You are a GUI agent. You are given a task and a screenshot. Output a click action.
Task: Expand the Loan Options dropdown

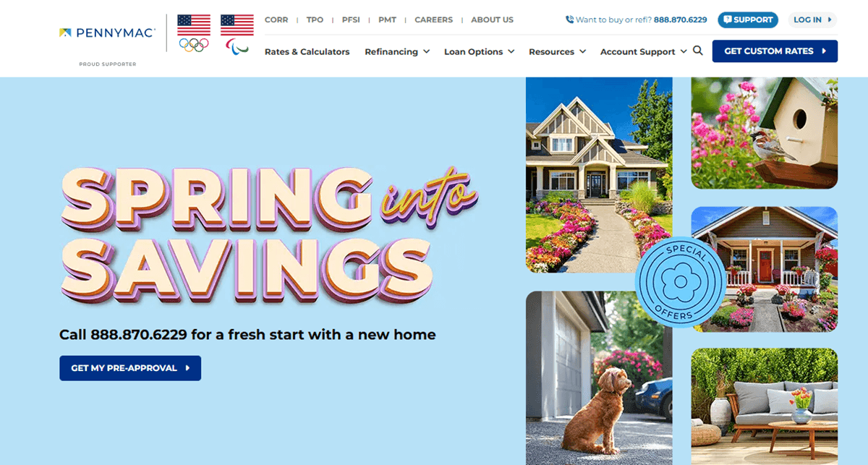pos(479,52)
